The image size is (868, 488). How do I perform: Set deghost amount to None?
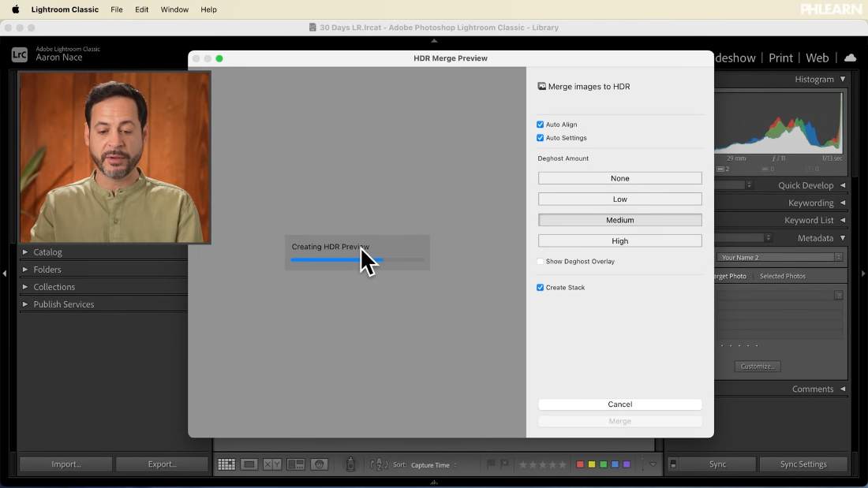click(620, 178)
